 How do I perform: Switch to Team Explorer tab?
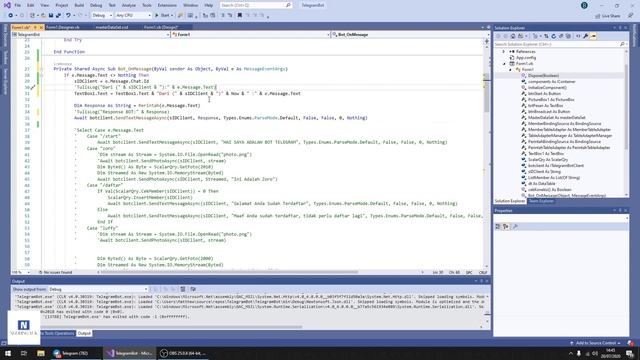540,201
